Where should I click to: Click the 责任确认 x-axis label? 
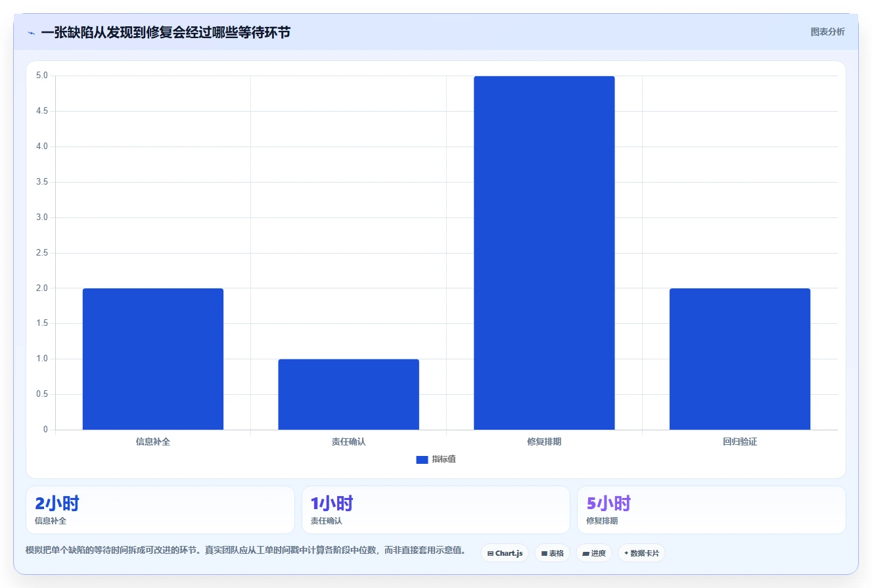(348, 442)
